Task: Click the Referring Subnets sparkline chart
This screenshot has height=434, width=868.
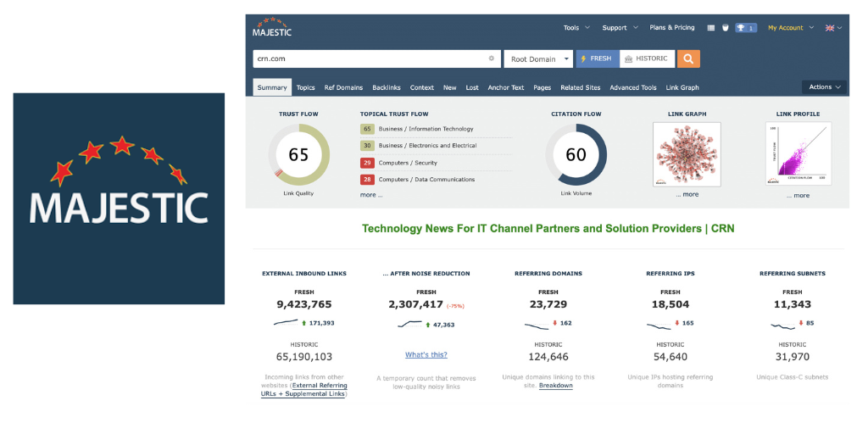Action: [782, 325]
